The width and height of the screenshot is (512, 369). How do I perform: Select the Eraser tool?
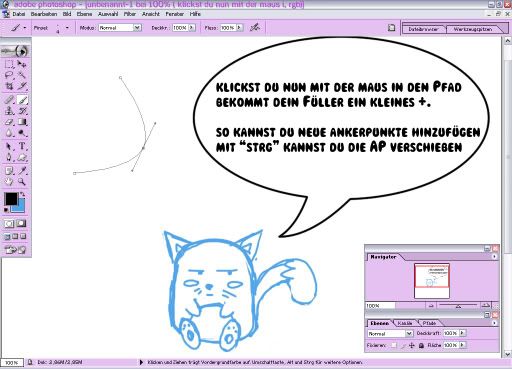(9, 122)
